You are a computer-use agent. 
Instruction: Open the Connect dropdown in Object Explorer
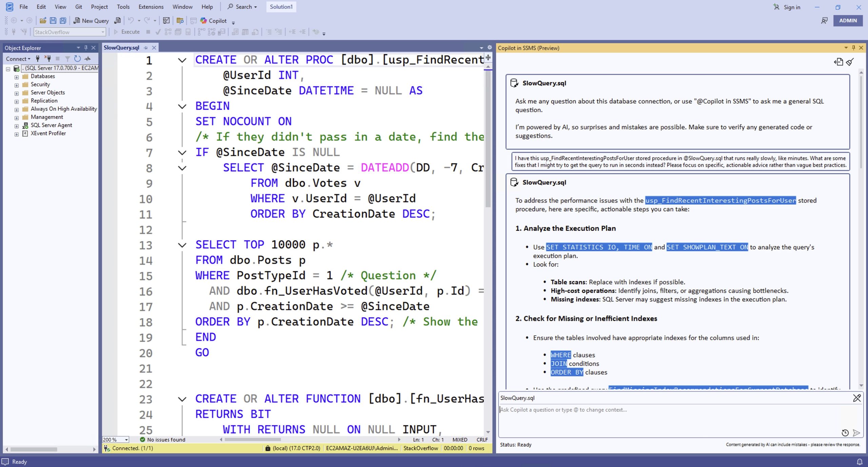[x=18, y=59]
